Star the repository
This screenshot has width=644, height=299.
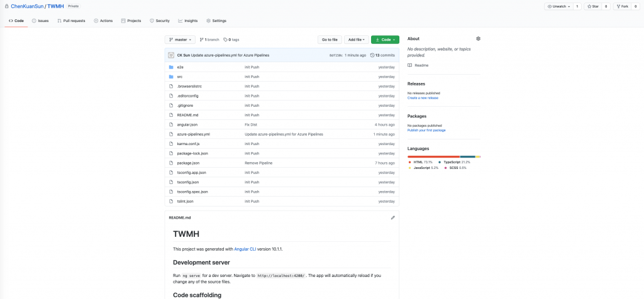pyautogui.click(x=592, y=6)
